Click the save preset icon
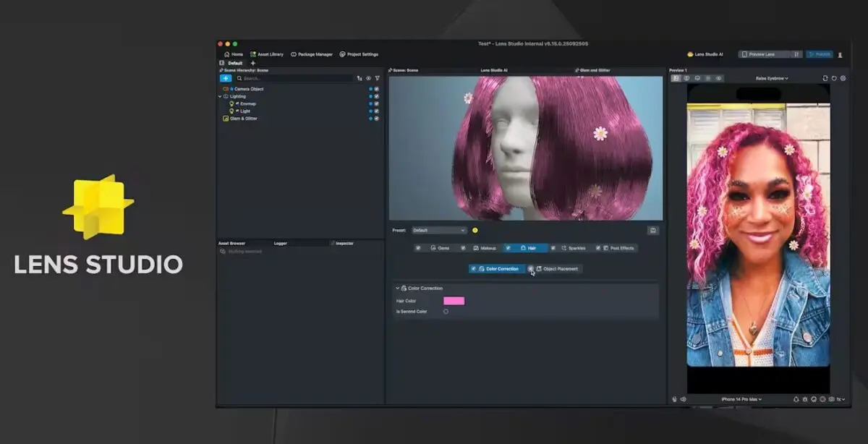 tap(653, 231)
